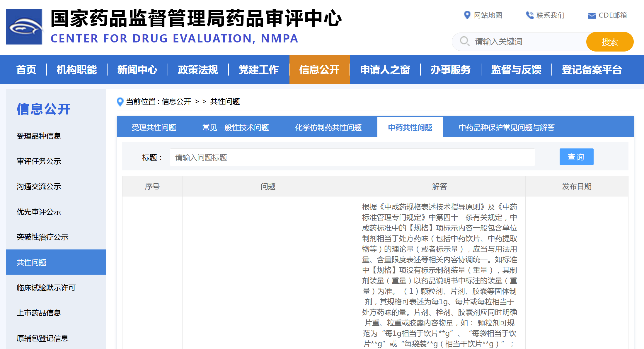Click the 序号 column header

152,186
